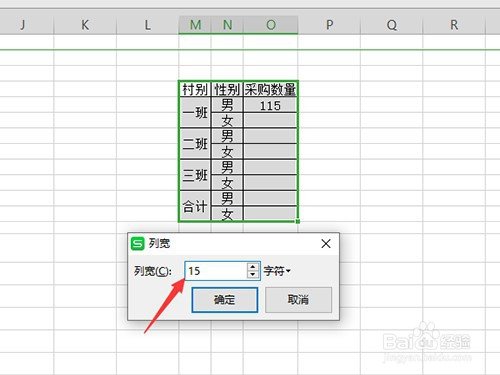Select column L header
500x375 pixels.
[147, 25]
